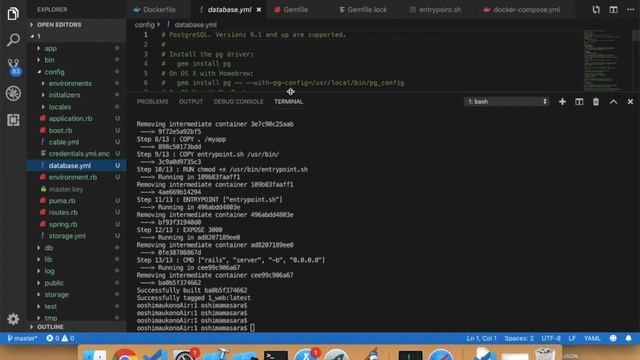Split the editor to the right
Screen dimensions: 640x360
613,9
